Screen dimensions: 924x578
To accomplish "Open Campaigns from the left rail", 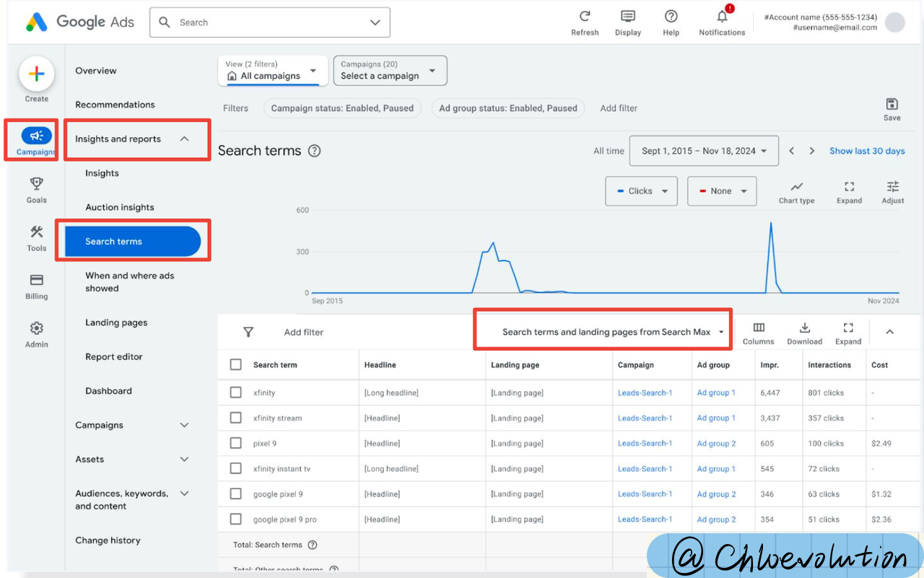I will pos(36,140).
